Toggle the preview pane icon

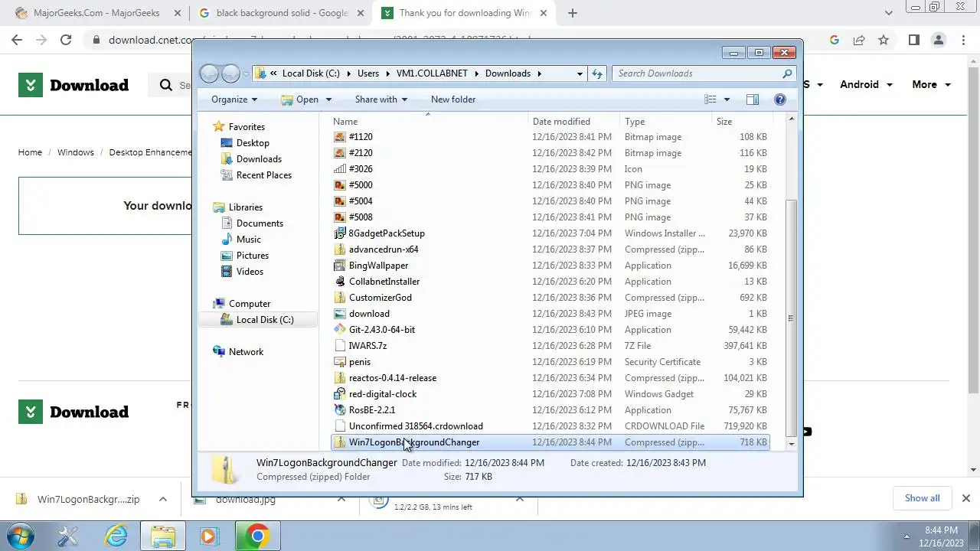pos(753,99)
